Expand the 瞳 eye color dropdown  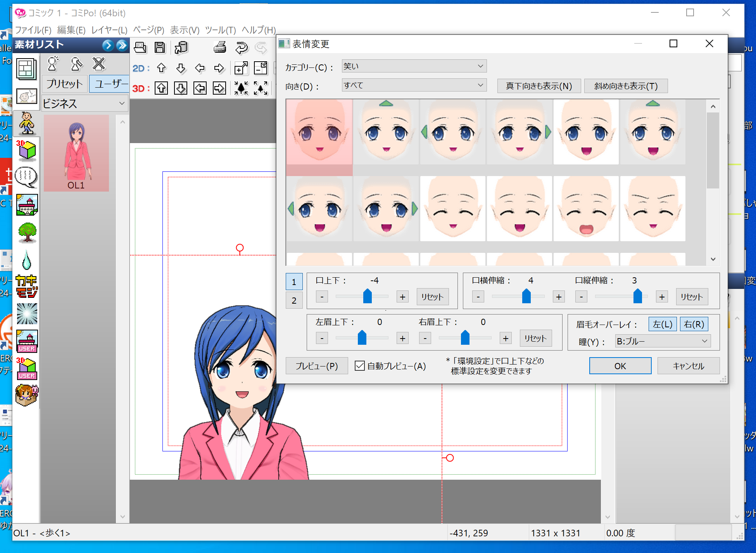point(662,341)
